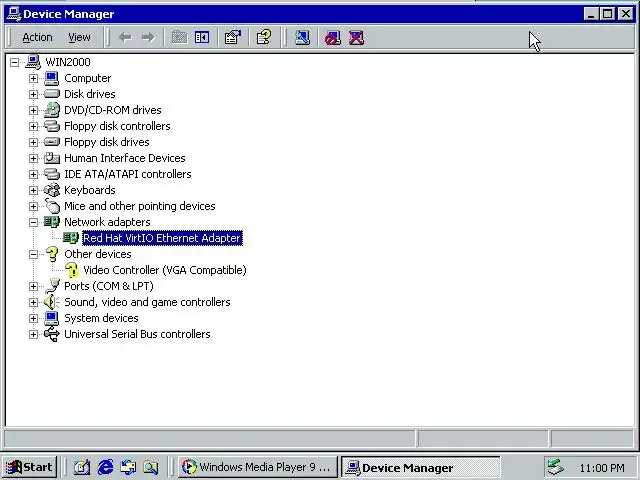Open the View menu
Viewport: 640px width, 480px height.
click(x=79, y=38)
